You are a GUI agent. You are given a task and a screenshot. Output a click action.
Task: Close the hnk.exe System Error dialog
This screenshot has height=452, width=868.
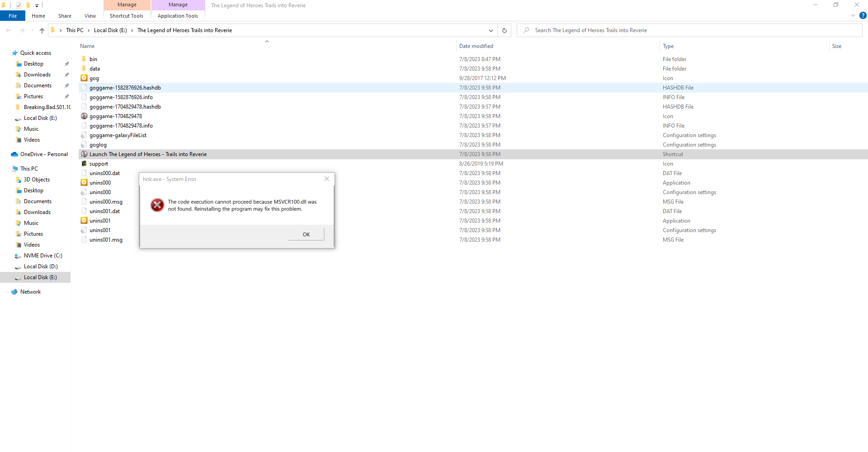pyautogui.click(x=327, y=179)
